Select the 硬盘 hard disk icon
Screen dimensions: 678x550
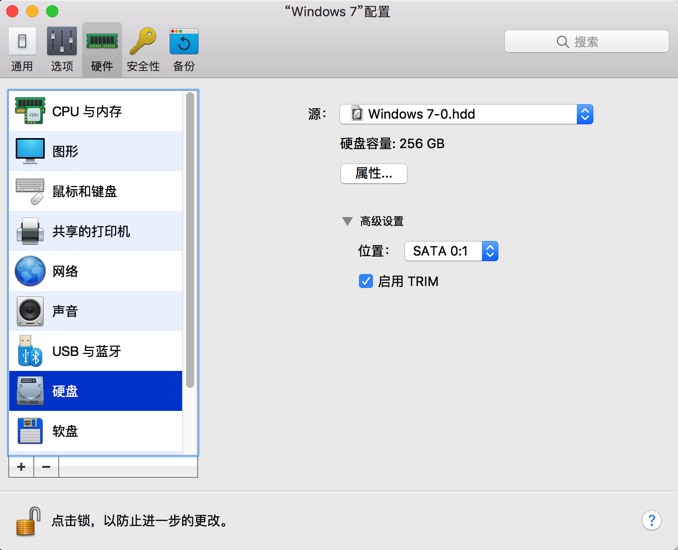(30, 391)
